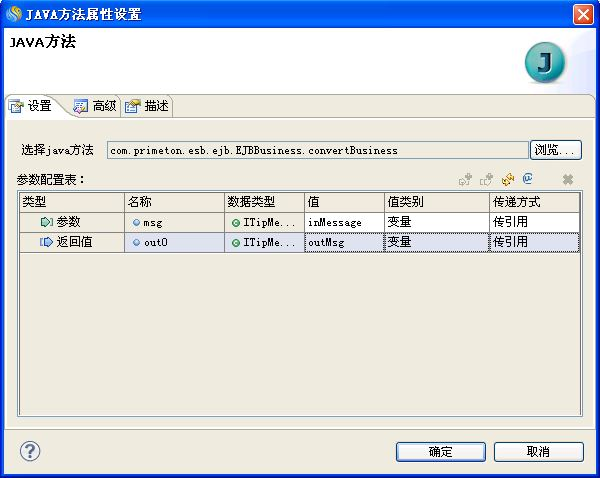Screen dimensions: 600x478
Task: Click 传引用 in the msg row
Action: pos(534,222)
